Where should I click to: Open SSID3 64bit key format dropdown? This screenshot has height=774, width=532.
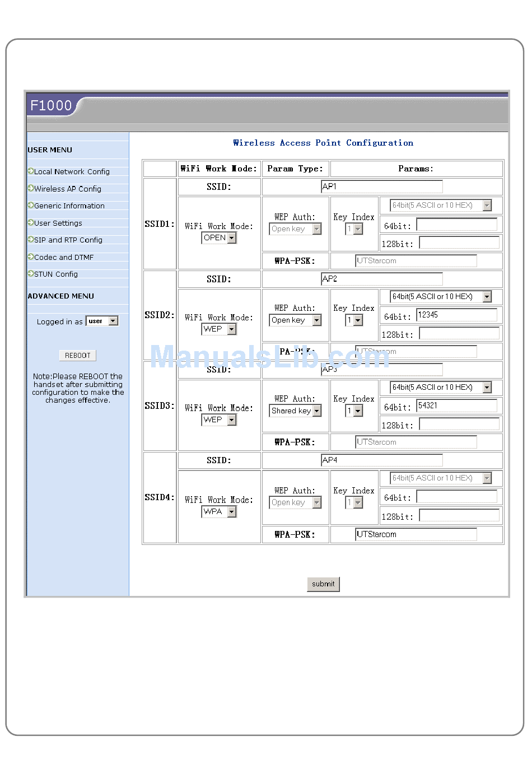(x=441, y=388)
